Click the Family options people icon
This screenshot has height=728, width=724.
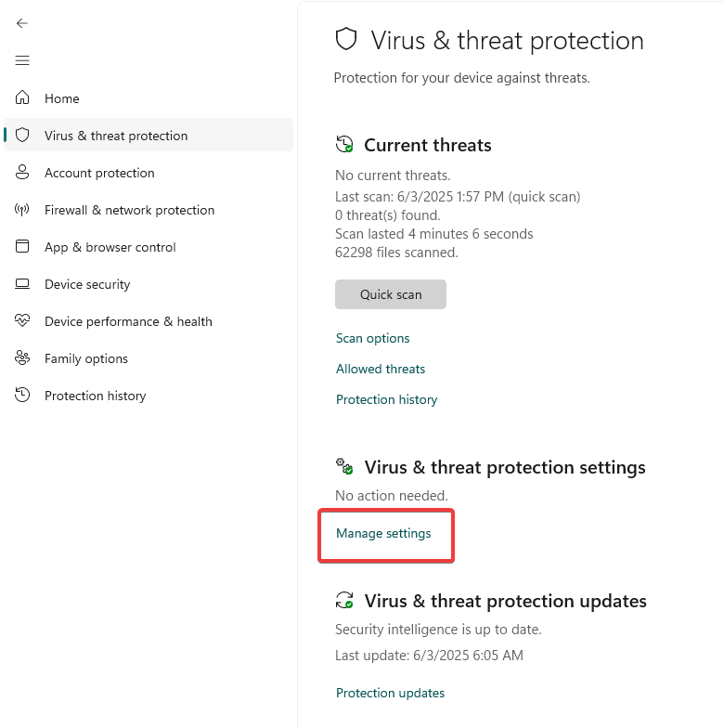tap(22, 358)
